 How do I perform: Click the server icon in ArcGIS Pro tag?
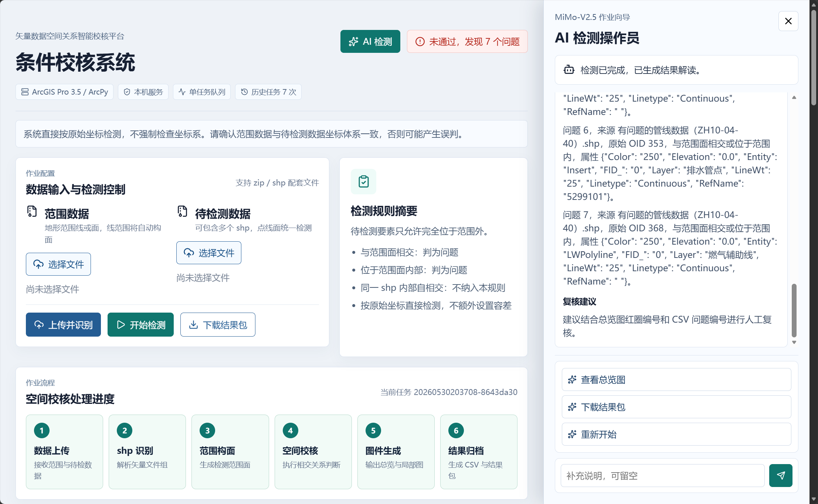25,92
